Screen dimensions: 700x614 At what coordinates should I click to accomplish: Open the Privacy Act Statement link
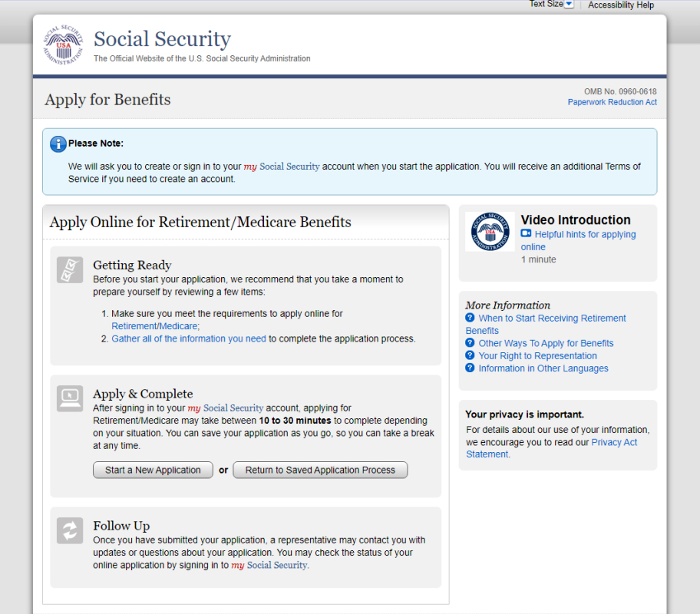click(x=614, y=443)
